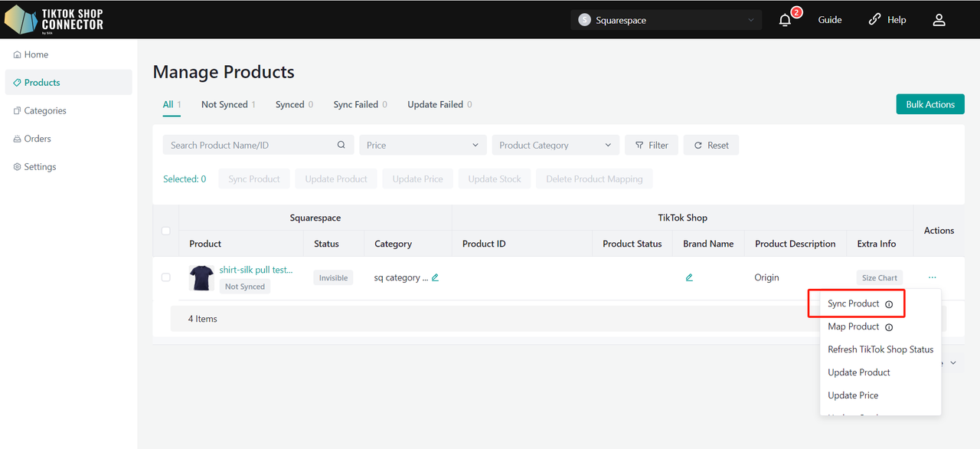Open Products in the sidebar
Screen dimensions: 980x449
[68, 83]
